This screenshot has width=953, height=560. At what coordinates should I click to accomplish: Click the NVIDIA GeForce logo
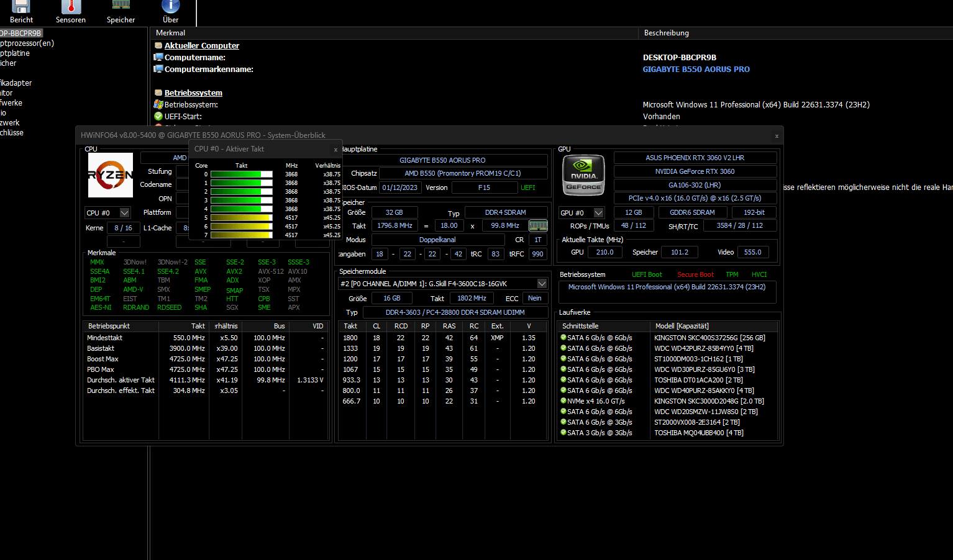click(583, 174)
